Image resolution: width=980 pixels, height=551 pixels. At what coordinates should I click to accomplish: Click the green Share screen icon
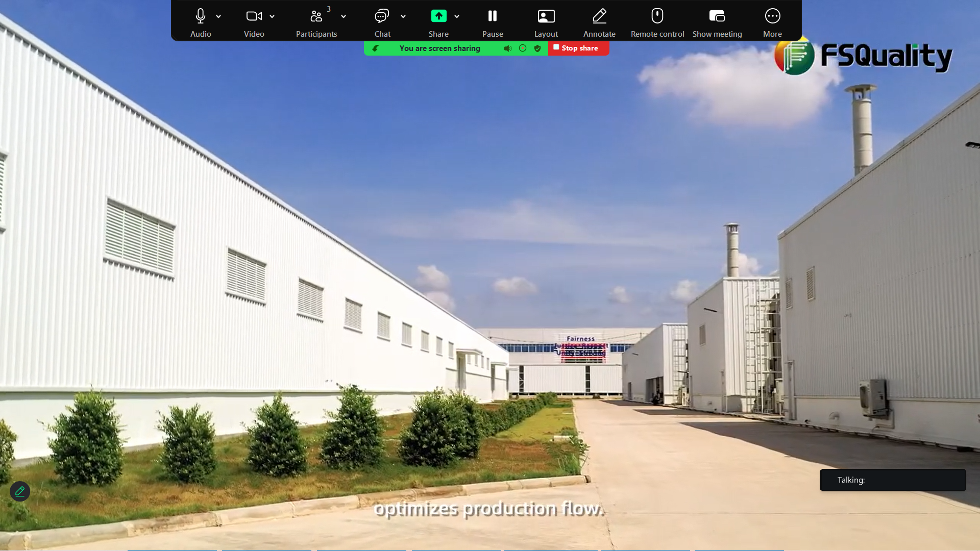coord(438,17)
